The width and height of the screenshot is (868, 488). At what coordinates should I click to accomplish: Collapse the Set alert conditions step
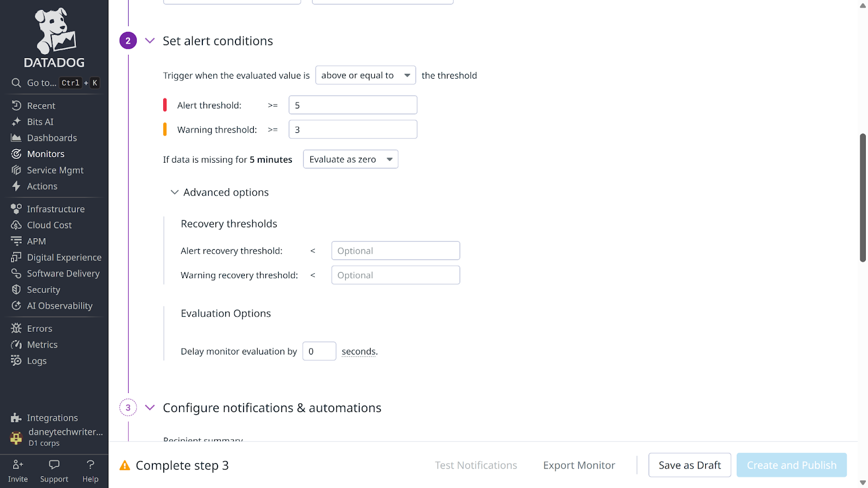pyautogui.click(x=150, y=41)
